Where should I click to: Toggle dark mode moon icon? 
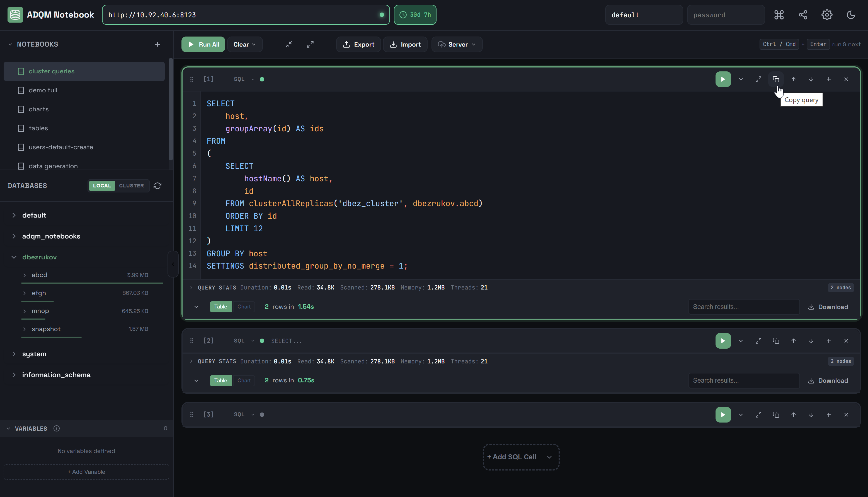pyautogui.click(x=851, y=15)
